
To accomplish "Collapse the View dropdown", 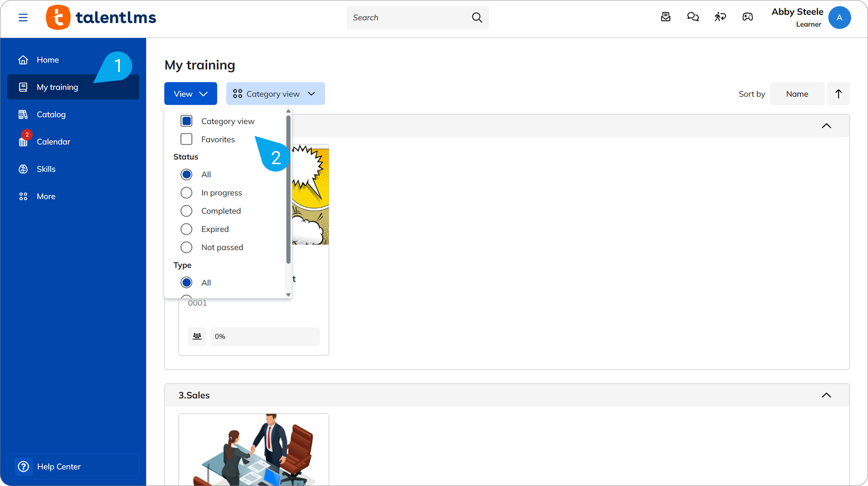I will 190,94.
